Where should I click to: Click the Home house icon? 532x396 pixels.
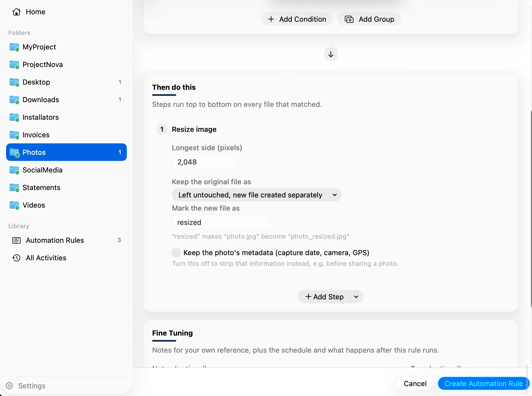[16, 12]
